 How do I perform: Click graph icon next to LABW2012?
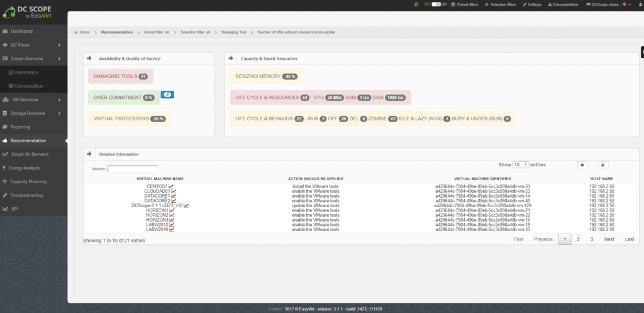[172, 225]
